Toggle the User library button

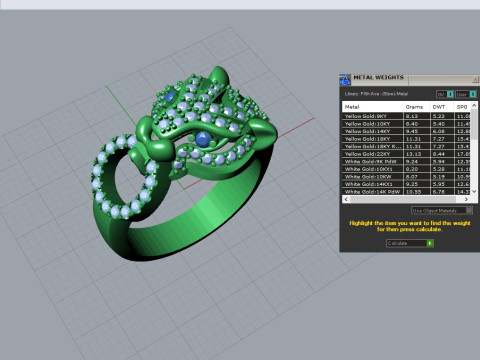[x=465, y=94]
